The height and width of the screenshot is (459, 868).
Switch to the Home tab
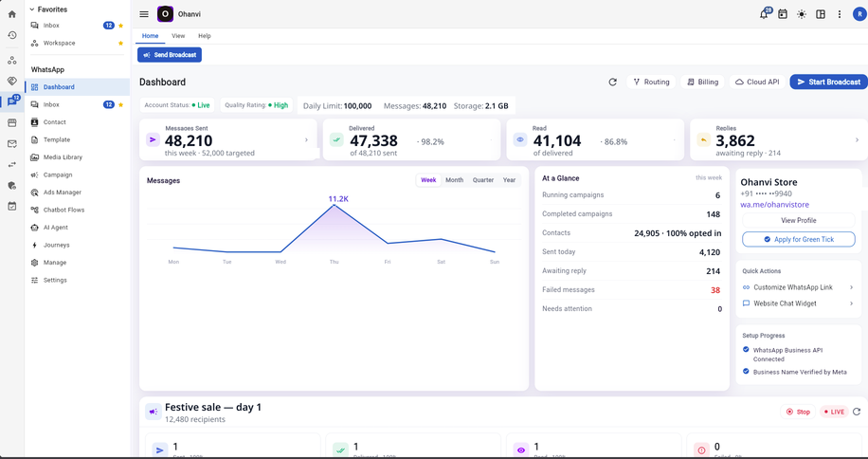(x=150, y=36)
